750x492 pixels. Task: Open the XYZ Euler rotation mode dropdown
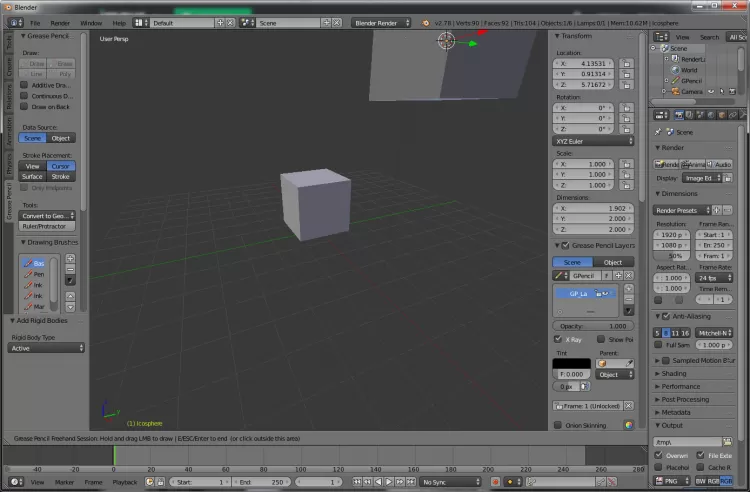(x=594, y=141)
